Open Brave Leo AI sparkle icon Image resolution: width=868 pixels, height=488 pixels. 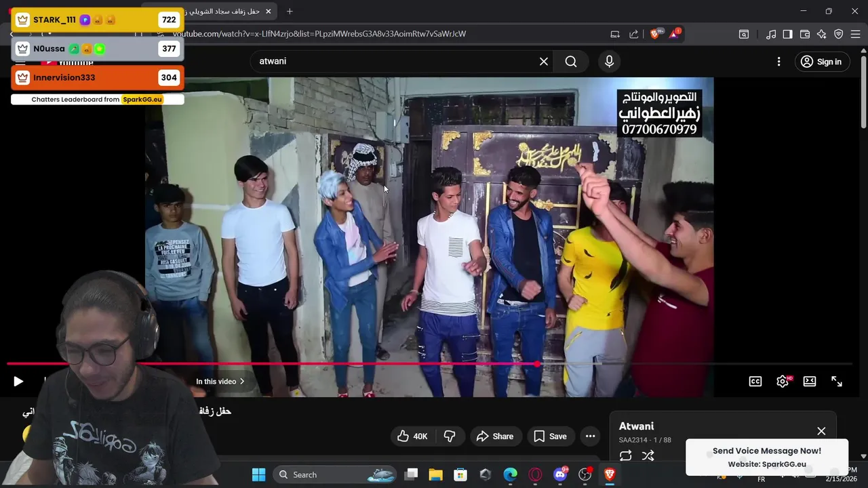coord(821,34)
